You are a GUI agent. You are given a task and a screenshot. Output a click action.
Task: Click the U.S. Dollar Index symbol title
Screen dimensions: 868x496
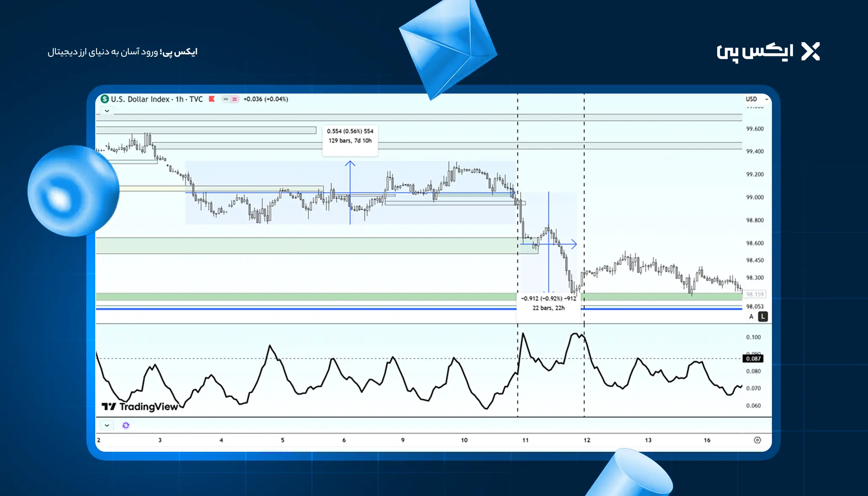(156, 99)
